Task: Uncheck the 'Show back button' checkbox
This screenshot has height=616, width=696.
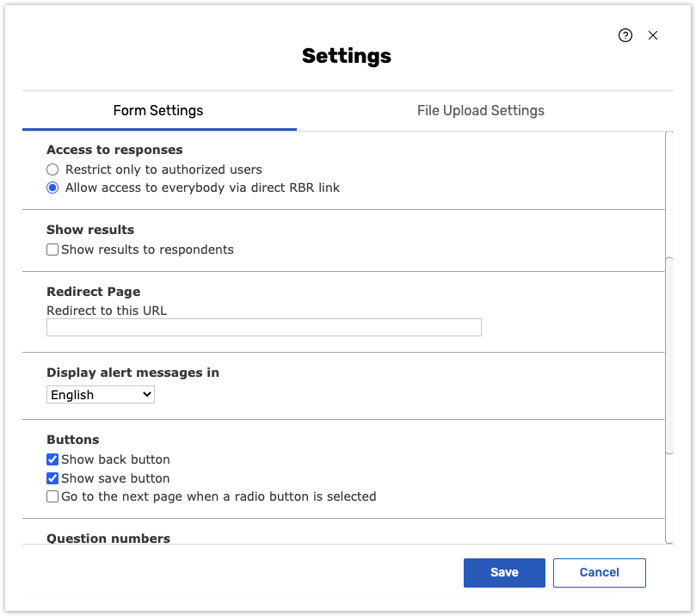Action: [52, 459]
